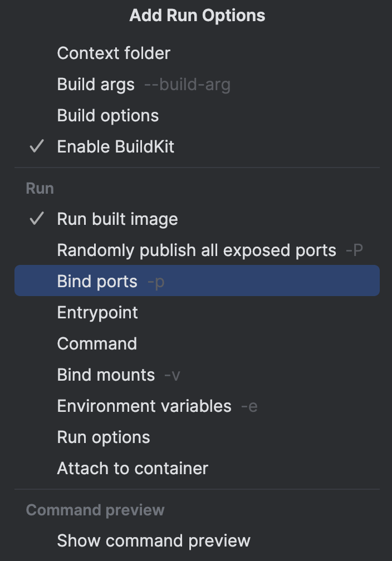
Task: Enable Randomly publish all exposed ports
Action: coord(197,250)
